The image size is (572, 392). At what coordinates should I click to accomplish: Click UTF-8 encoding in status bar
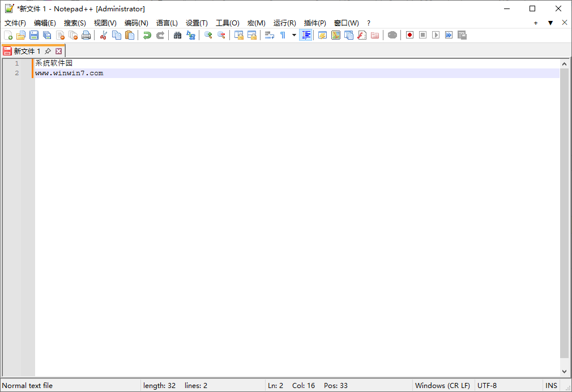pyautogui.click(x=487, y=385)
